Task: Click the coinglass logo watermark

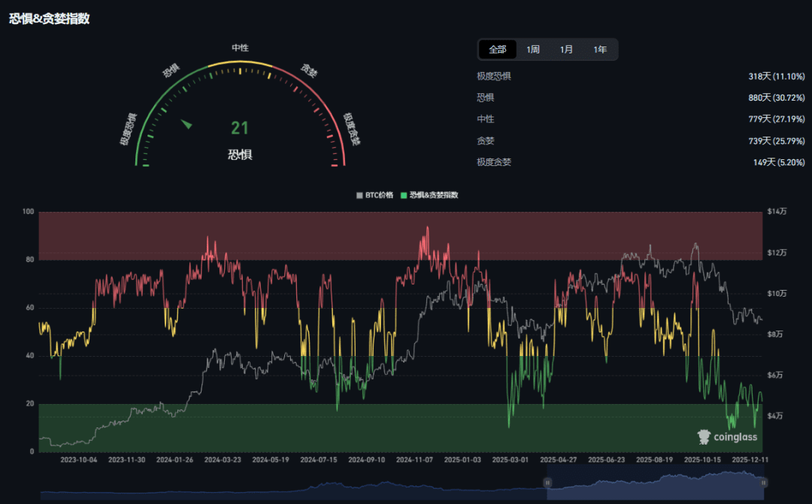Action: click(x=727, y=437)
